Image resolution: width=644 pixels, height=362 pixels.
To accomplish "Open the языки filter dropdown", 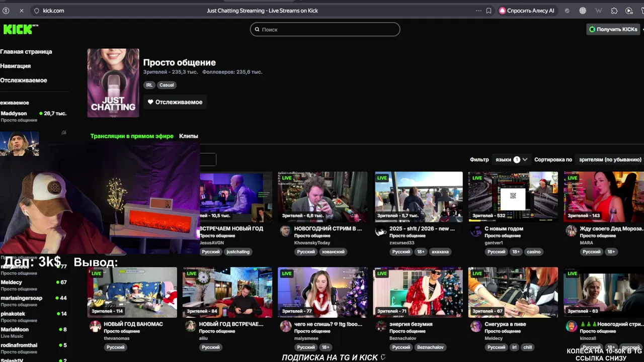I will pyautogui.click(x=511, y=159).
